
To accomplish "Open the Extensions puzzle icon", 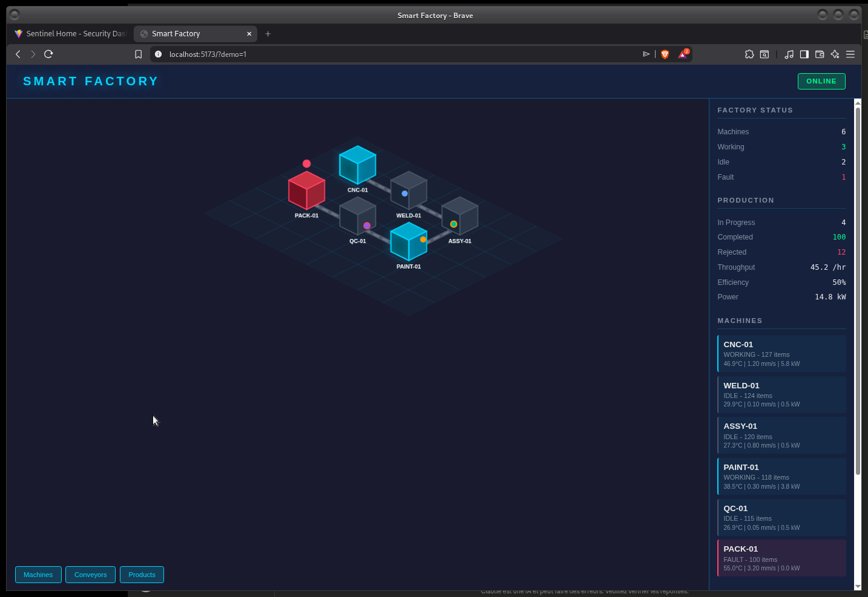I will point(749,54).
